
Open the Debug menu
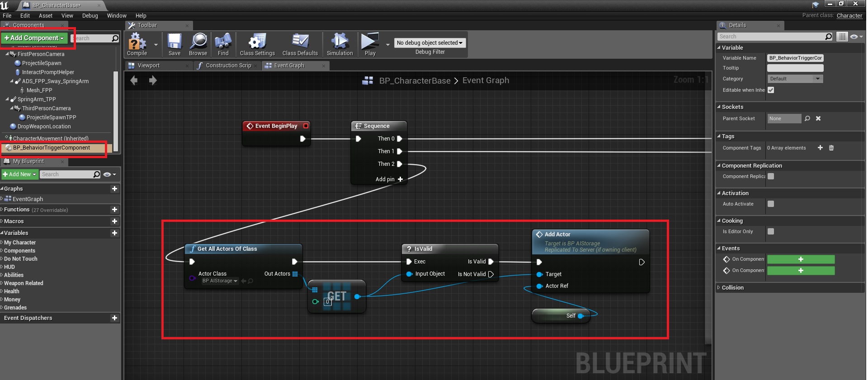[90, 16]
